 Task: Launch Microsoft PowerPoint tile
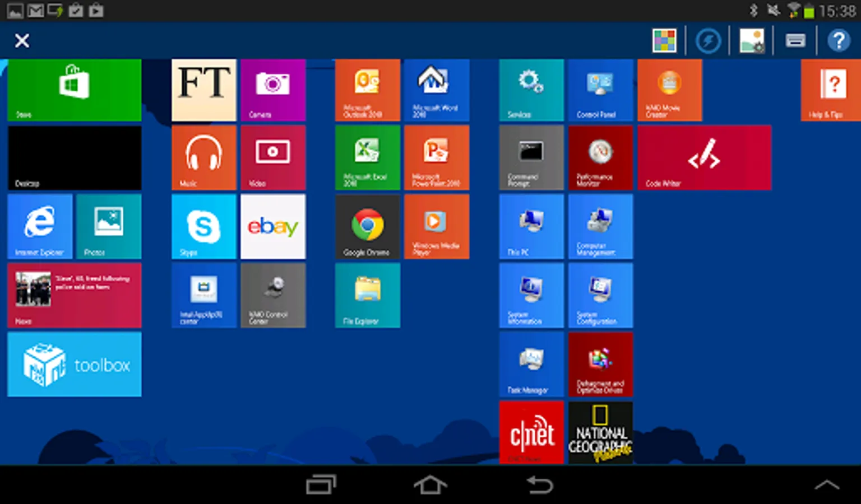[x=437, y=158]
